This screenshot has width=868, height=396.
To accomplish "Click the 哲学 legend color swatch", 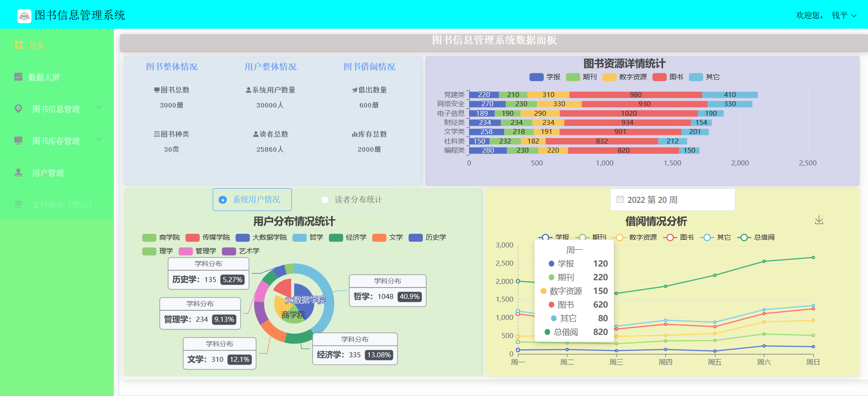I will [x=300, y=237].
